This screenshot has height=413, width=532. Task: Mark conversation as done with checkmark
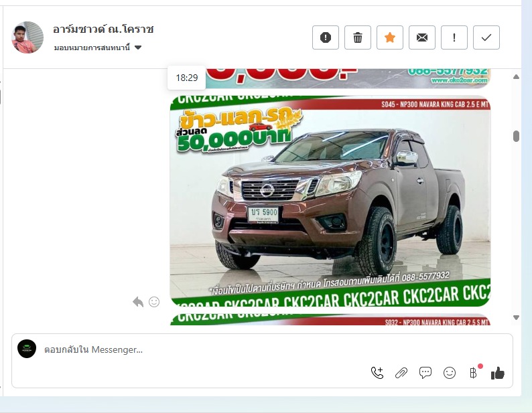(x=486, y=37)
